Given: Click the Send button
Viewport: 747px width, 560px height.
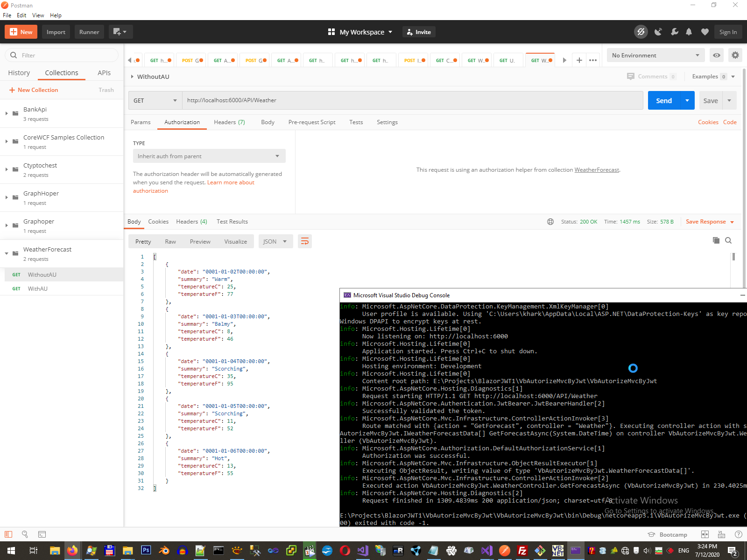Looking at the screenshot, I should [664, 100].
